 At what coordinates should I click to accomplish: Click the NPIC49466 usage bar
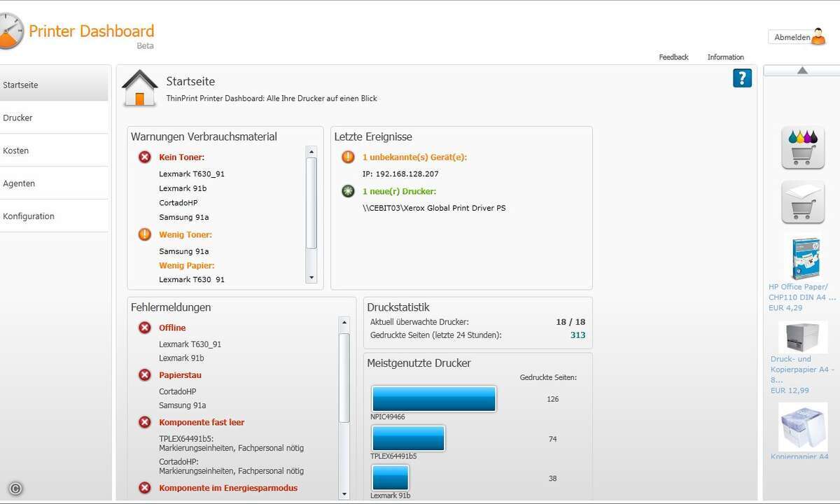tap(433, 399)
